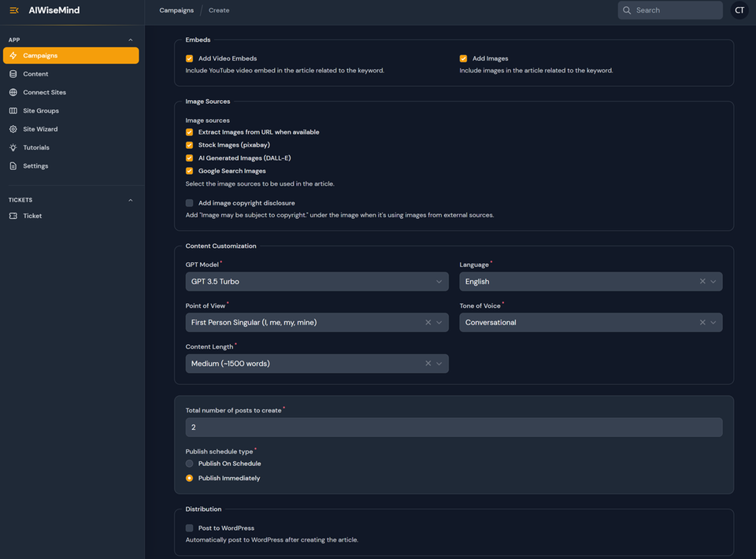Uncheck AI Generated Images (DALL-E)
The height and width of the screenshot is (559, 756).
coord(190,158)
